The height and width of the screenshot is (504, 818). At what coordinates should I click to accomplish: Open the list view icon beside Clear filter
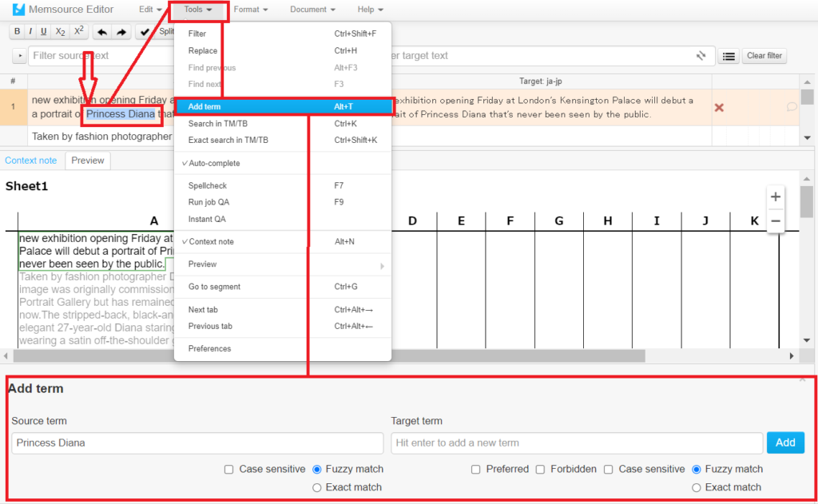[x=728, y=56]
